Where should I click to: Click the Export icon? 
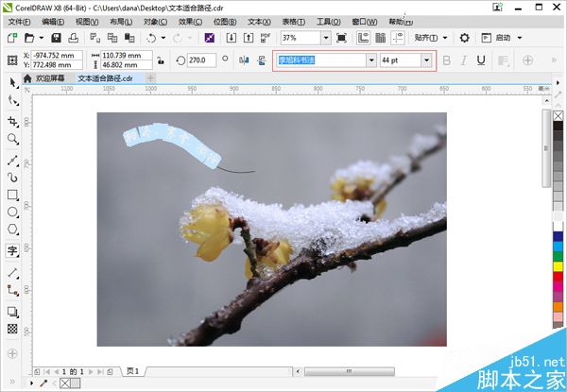coord(249,38)
